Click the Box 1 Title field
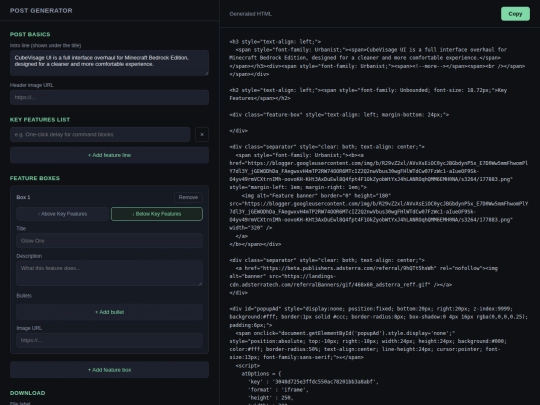 (109, 241)
